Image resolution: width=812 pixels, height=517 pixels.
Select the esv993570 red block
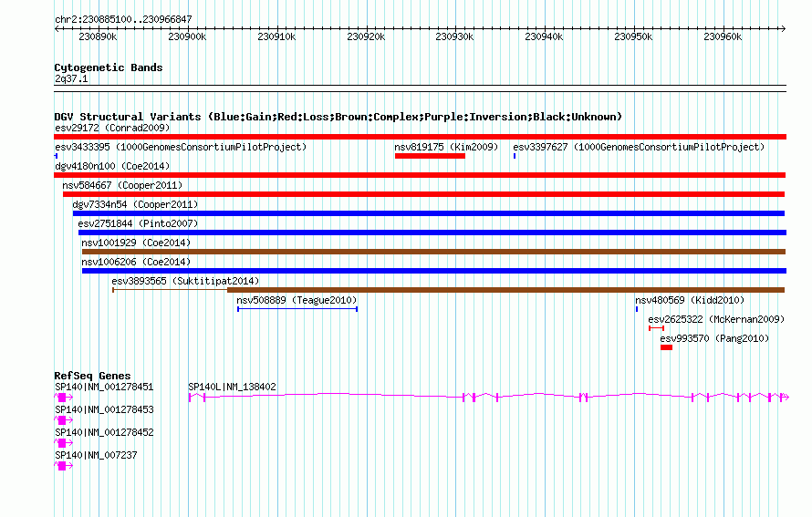(x=667, y=347)
